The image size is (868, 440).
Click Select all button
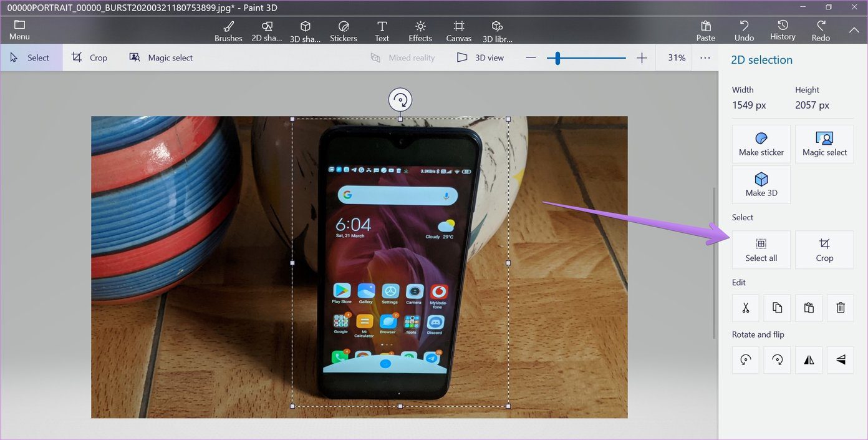761,250
